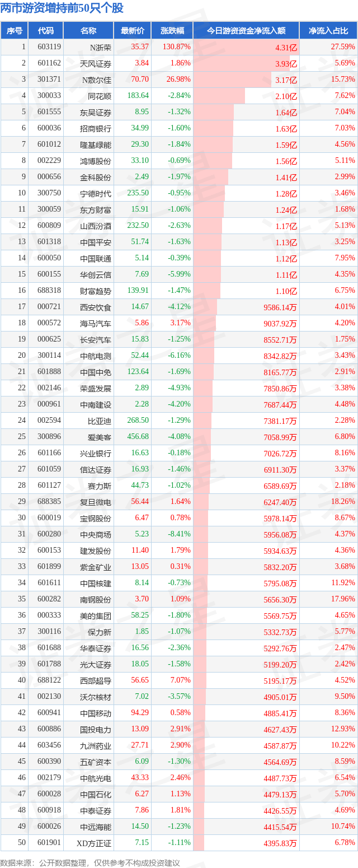Select the title 两市游资增持前50只个股
This screenshot has width=358, height=868.
coord(62,8)
